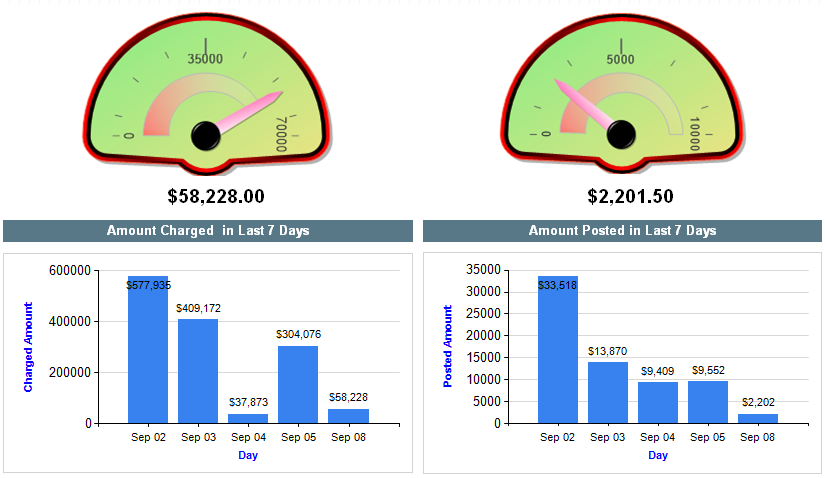Screen dimensions: 826x478
Task: Click the Sep 08 label in posted chart
Action: click(758, 437)
